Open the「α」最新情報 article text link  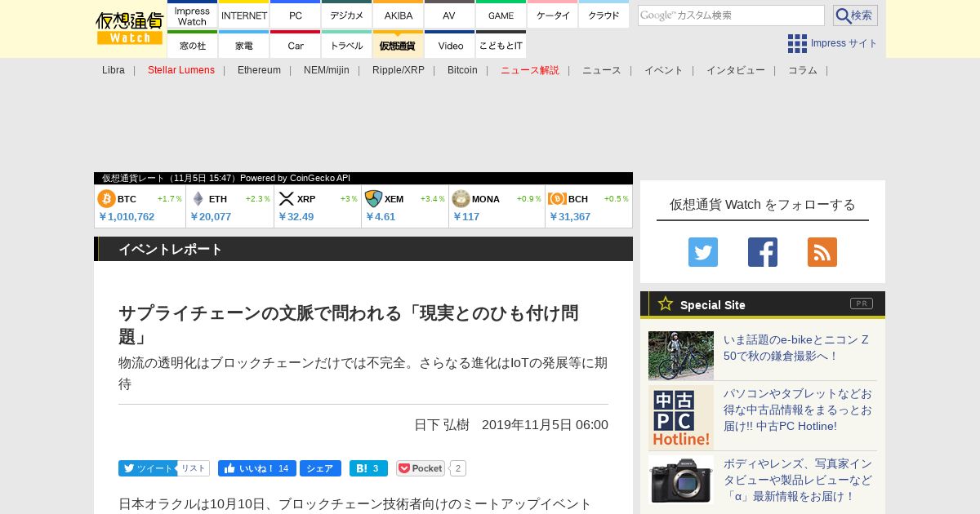(798, 480)
